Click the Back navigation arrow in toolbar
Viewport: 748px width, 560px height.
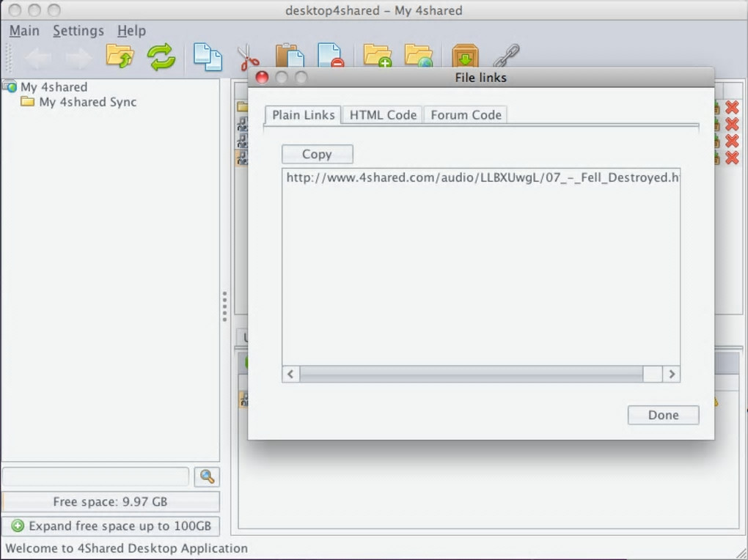pos(37,58)
